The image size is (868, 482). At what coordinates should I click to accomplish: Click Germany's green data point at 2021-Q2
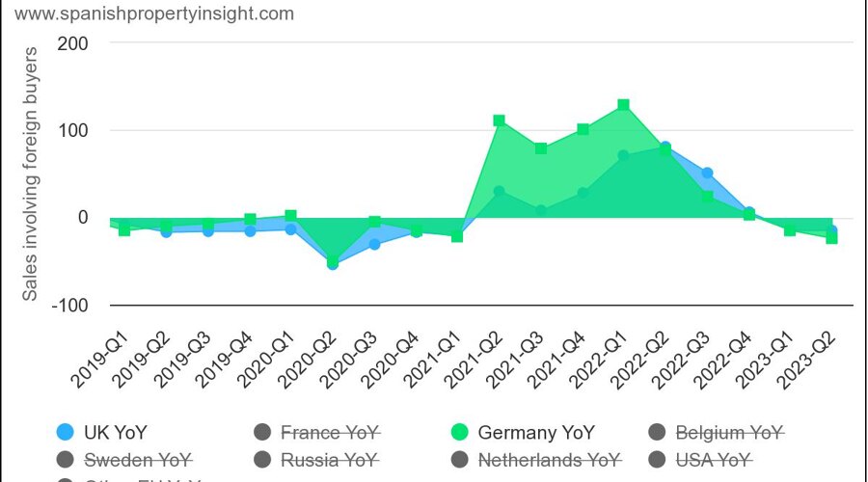pos(499,120)
